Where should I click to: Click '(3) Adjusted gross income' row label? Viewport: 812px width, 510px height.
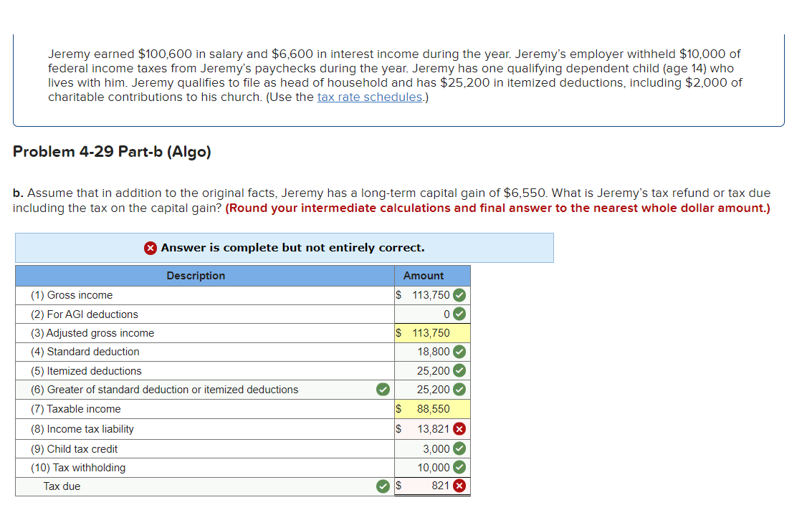click(x=92, y=333)
